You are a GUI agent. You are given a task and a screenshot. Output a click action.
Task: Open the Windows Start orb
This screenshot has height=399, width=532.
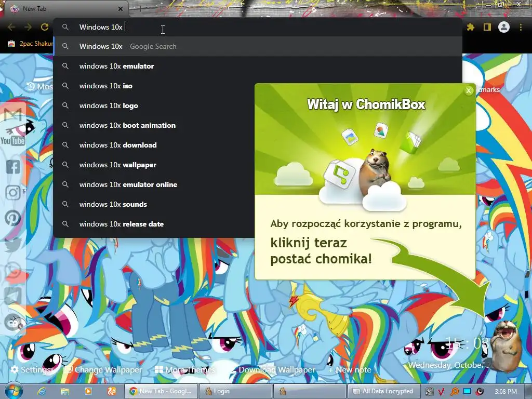(x=14, y=391)
